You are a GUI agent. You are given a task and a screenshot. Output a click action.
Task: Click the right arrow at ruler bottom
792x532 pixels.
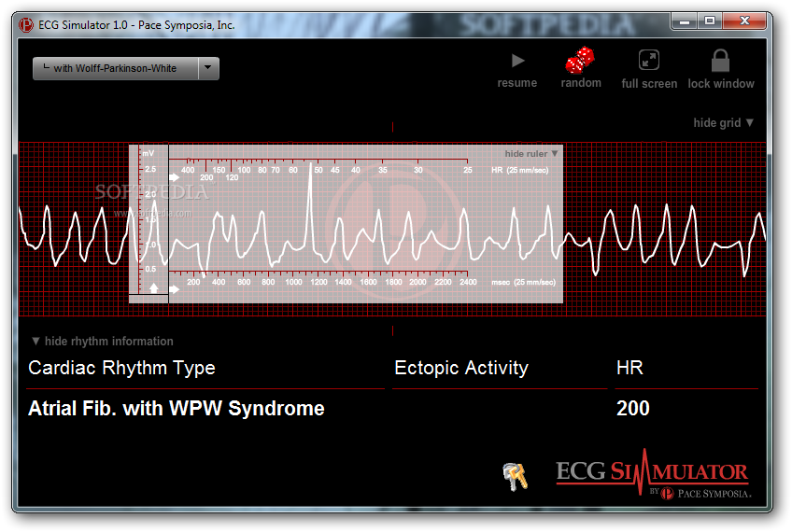point(175,289)
